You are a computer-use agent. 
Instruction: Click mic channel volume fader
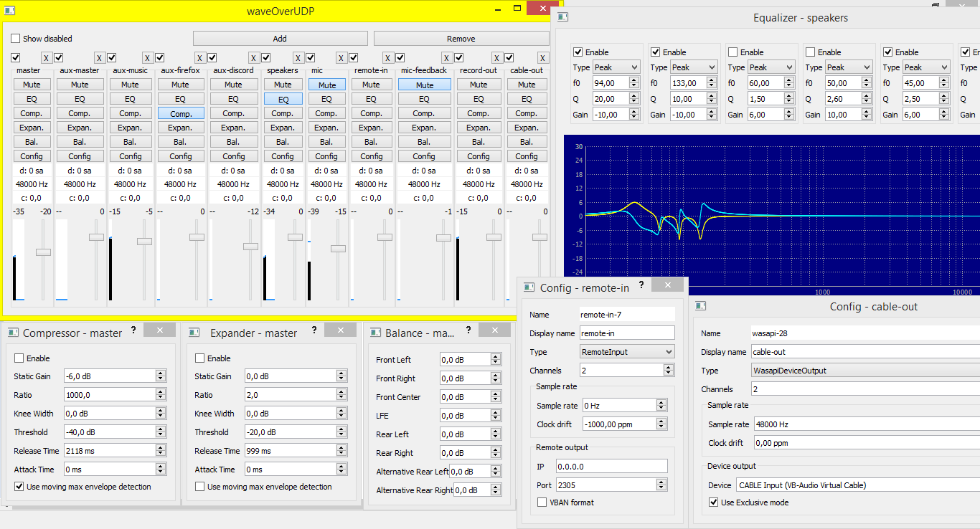(x=339, y=248)
